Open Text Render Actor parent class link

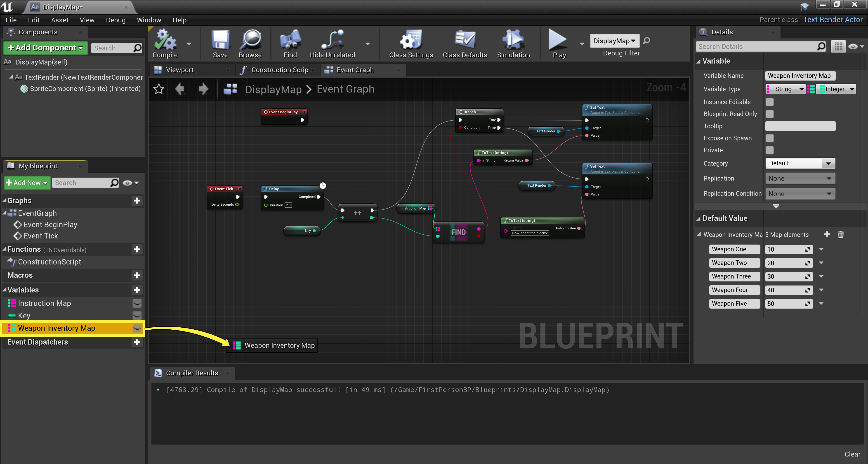(x=833, y=19)
